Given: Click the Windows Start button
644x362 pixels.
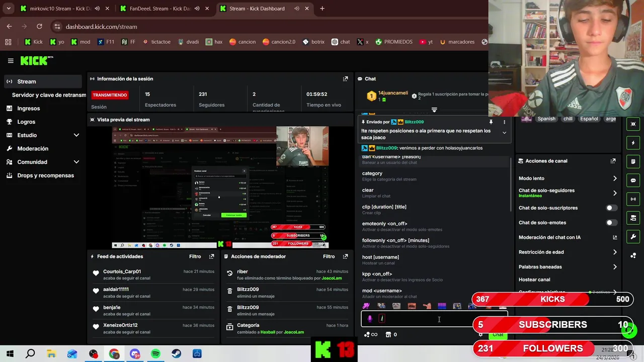Looking at the screenshot, I should 10,354.
